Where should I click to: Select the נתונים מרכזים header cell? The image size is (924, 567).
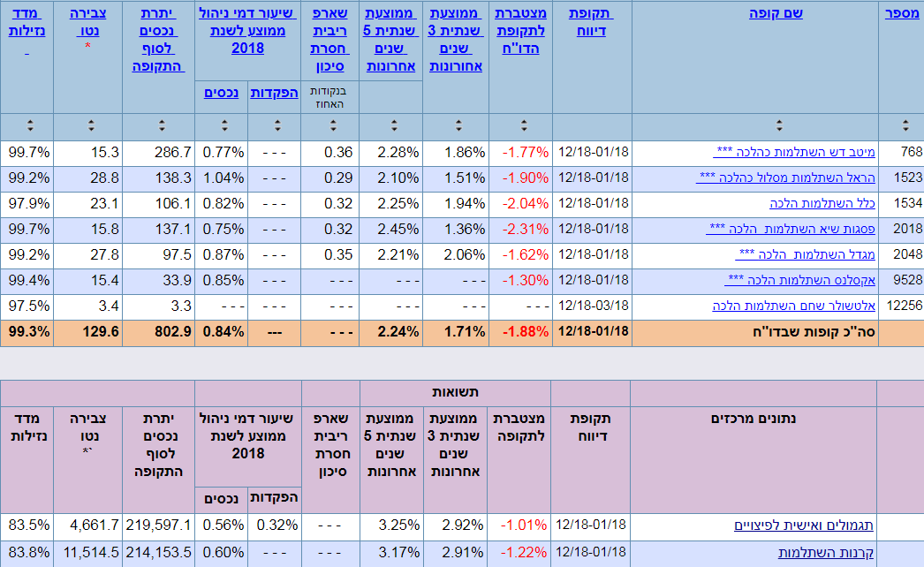[754, 460]
